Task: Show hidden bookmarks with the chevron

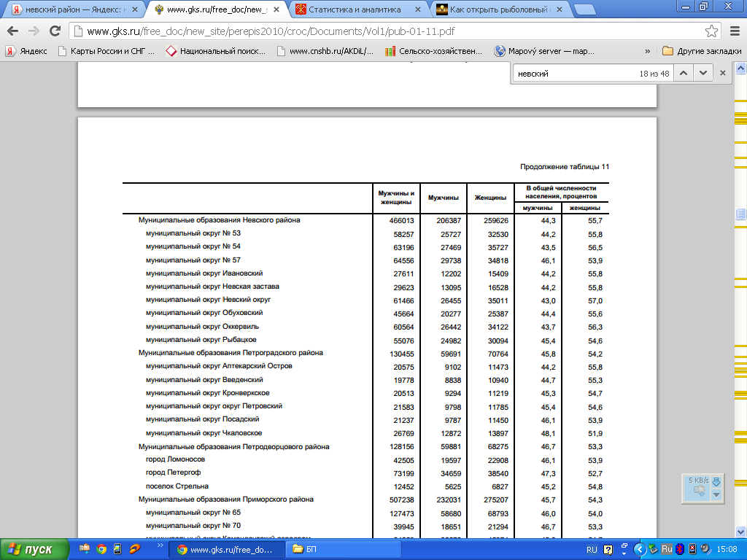Action: pos(648,51)
